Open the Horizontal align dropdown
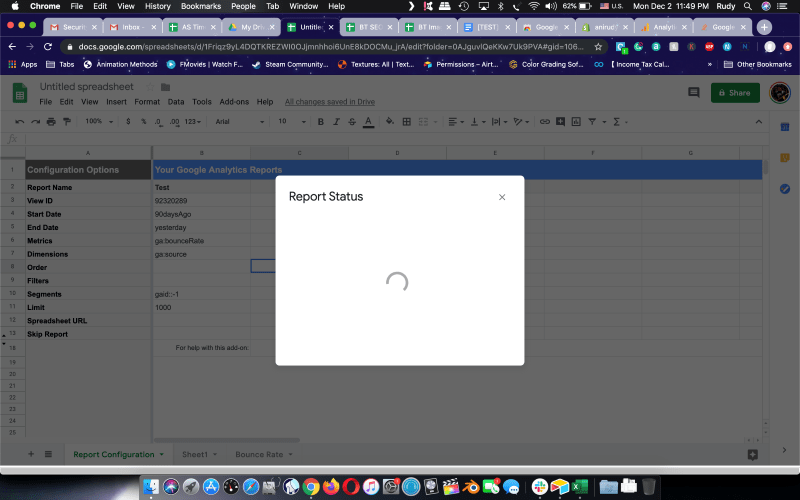 [456, 121]
